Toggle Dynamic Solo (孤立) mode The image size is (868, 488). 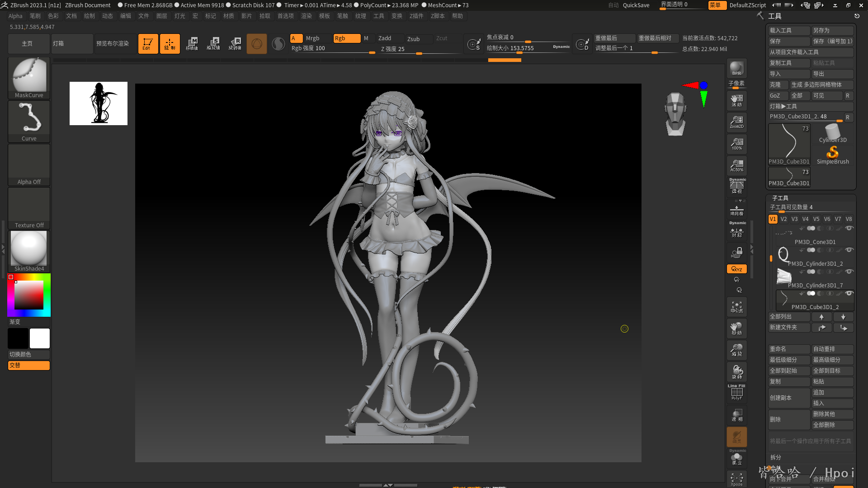[736, 458]
